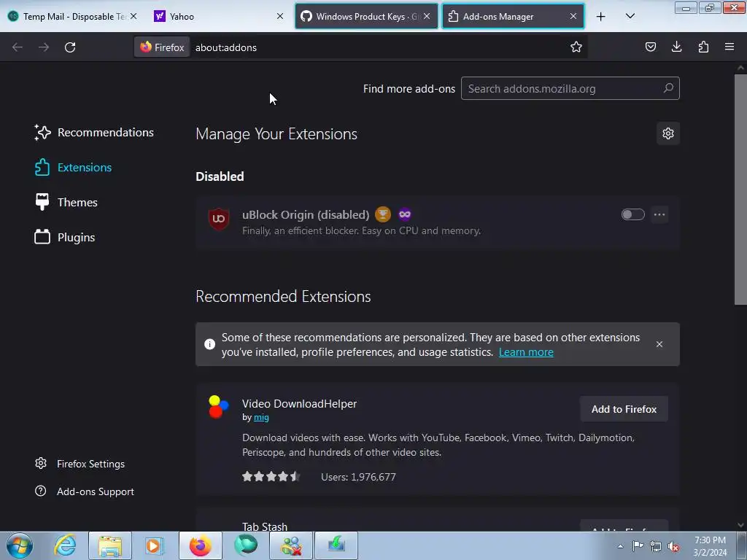The height and width of the screenshot is (560, 747).
Task: Close the Temp Mail tab
Action: (x=134, y=16)
